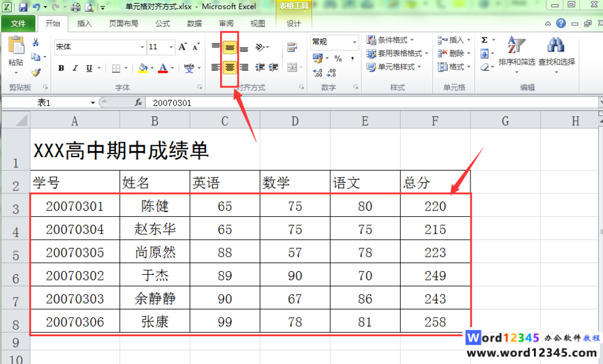
Task: Click the formula bar showing 20070301
Action: (371, 103)
